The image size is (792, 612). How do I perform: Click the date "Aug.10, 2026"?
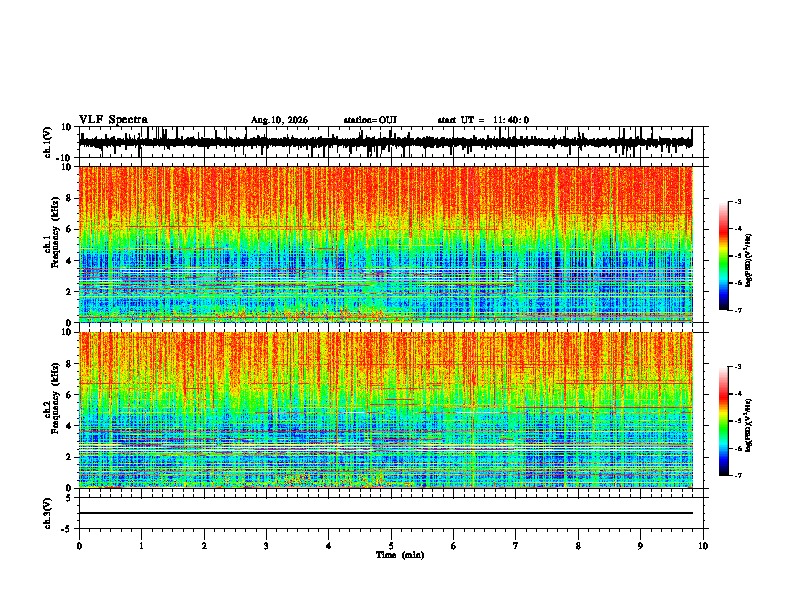pyautogui.click(x=279, y=120)
